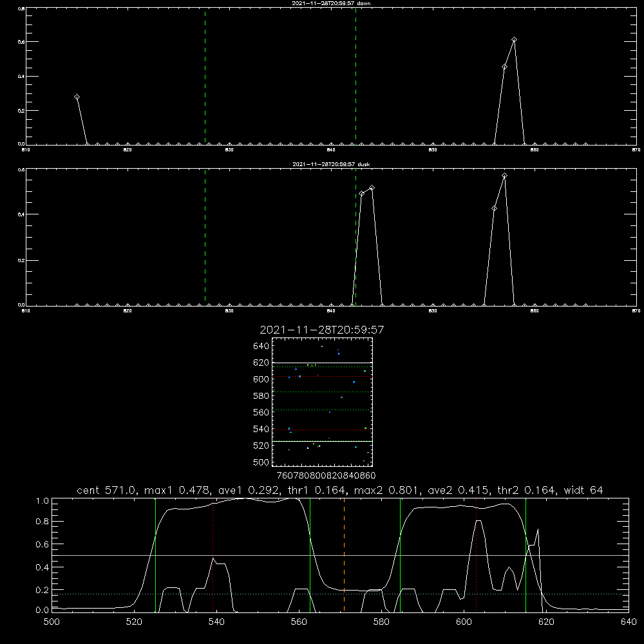Click the green vertical line near 615 in bottom plot
The width and height of the screenshot is (644, 644).
coord(526,554)
